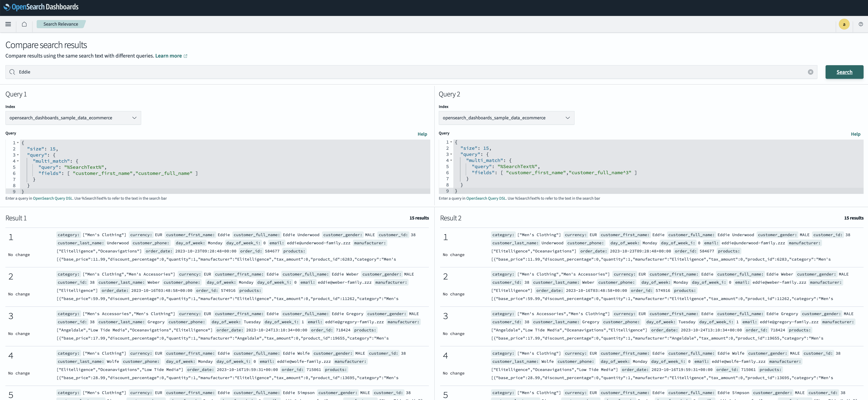Collapse line 3 fold in Query 2 editor
This screenshot has height=400, width=868.
451,154
